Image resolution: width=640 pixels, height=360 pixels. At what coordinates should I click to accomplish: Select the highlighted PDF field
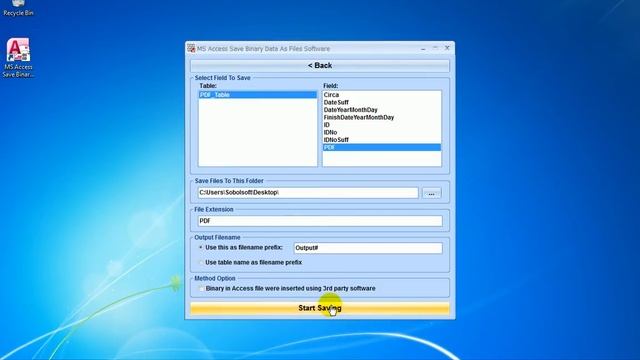[x=382, y=147]
